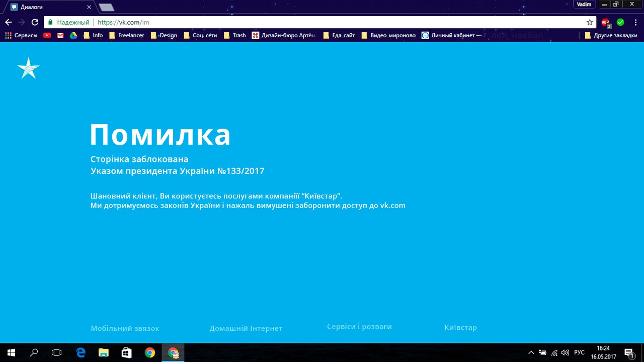The height and width of the screenshot is (362, 644).
Task: Open the Видео_мироново bookmarks folder
Action: point(388,35)
